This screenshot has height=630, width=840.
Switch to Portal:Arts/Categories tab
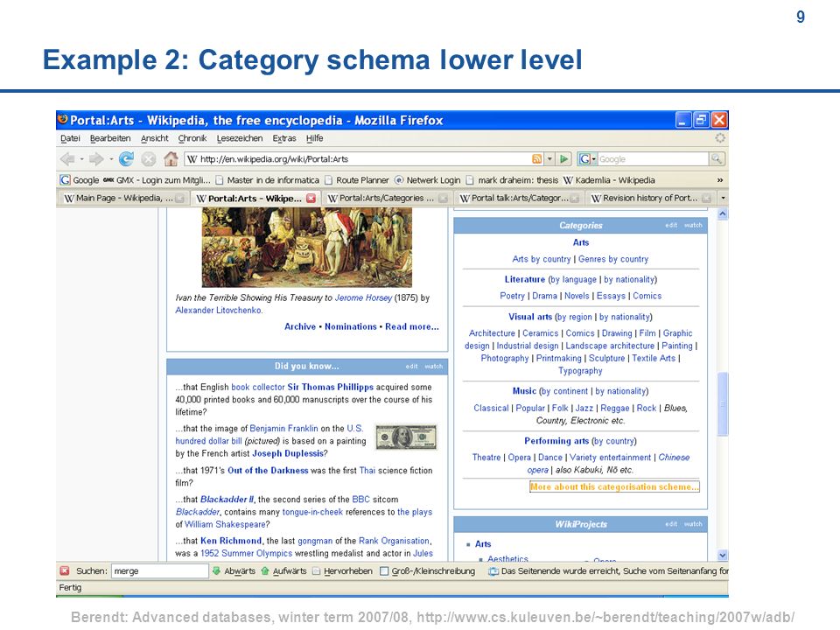(387, 199)
